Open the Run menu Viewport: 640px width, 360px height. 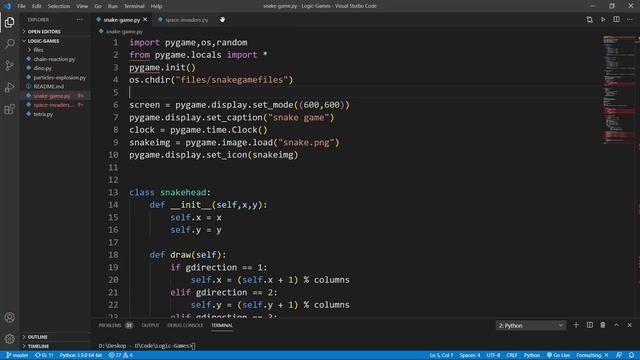point(113,6)
